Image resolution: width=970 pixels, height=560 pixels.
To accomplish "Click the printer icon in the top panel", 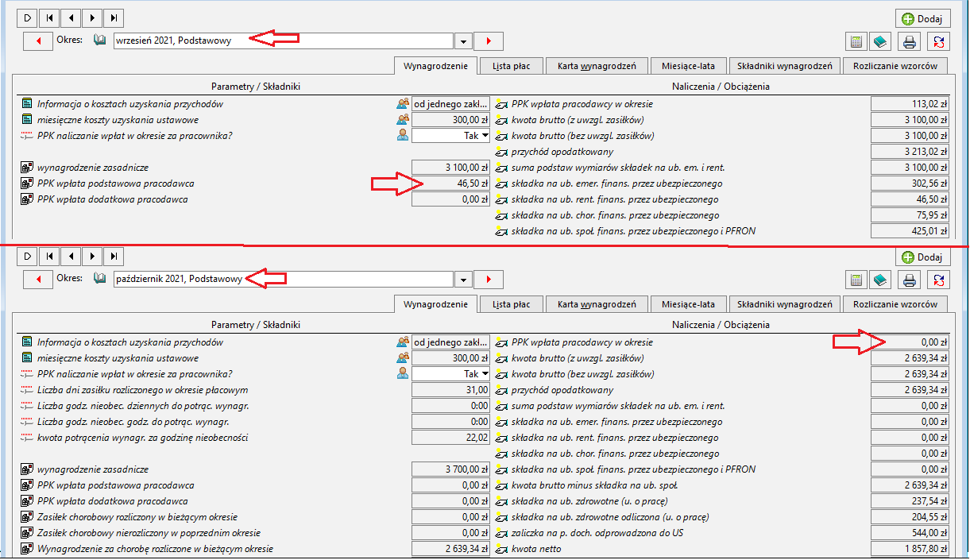I will [910, 41].
